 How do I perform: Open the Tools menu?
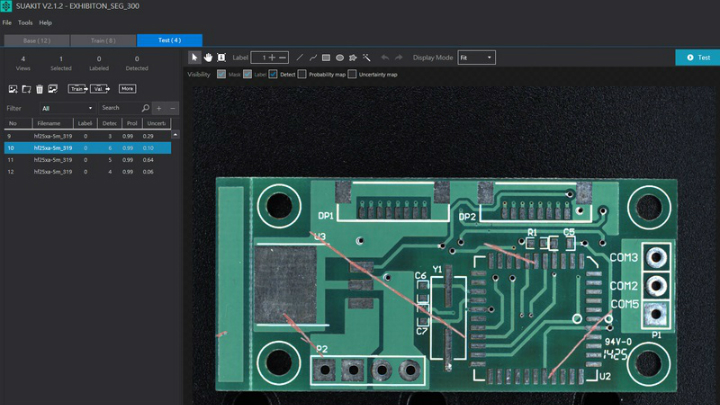tap(25, 22)
